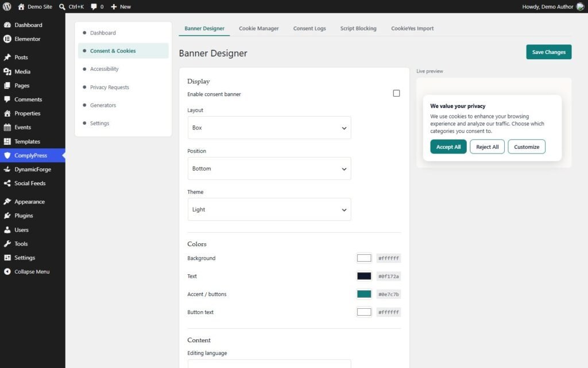Click the plus New icon in admin bar
This screenshot has height=368, width=588.
114,7
